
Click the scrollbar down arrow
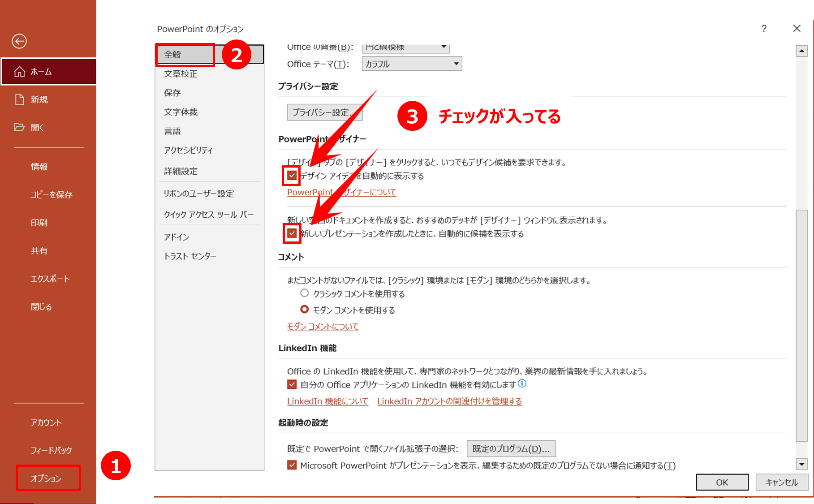click(801, 465)
